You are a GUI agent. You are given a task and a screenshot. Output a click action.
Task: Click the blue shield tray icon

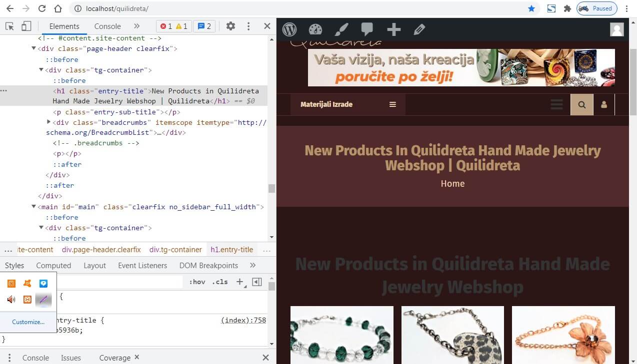[x=43, y=284]
